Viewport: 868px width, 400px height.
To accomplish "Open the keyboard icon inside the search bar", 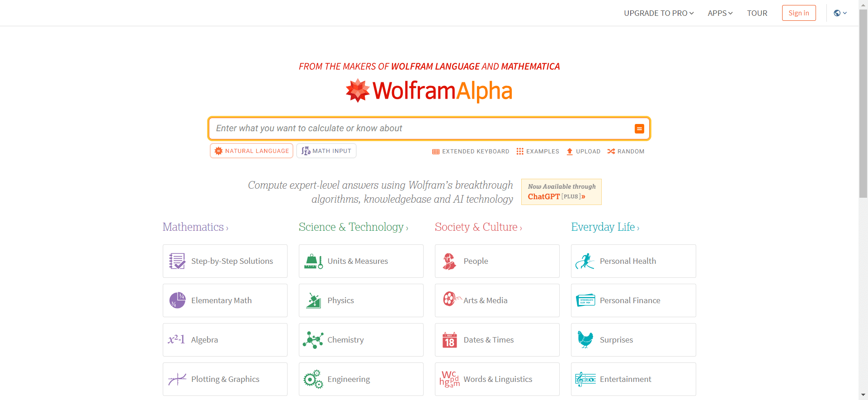I will (x=639, y=129).
